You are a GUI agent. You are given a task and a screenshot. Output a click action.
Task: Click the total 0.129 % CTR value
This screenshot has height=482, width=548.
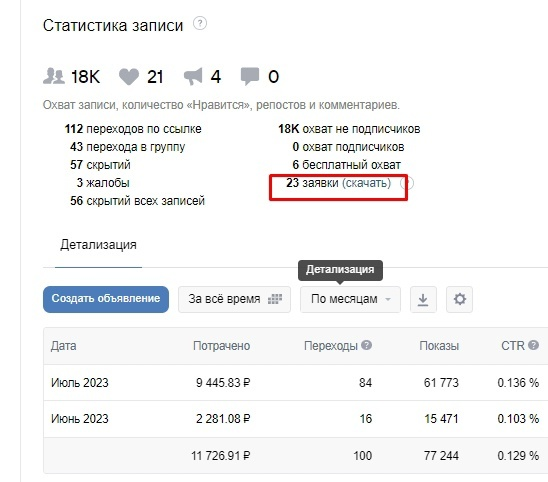518,456
